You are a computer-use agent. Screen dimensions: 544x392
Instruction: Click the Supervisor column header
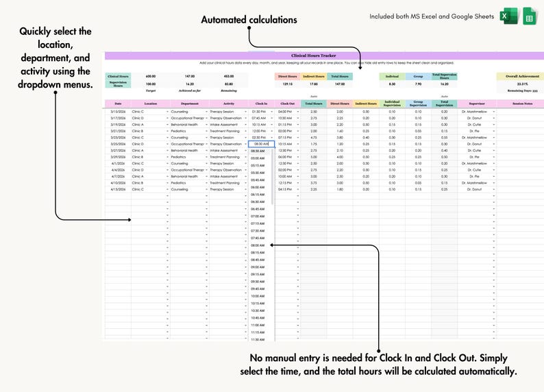pos(477,103)
